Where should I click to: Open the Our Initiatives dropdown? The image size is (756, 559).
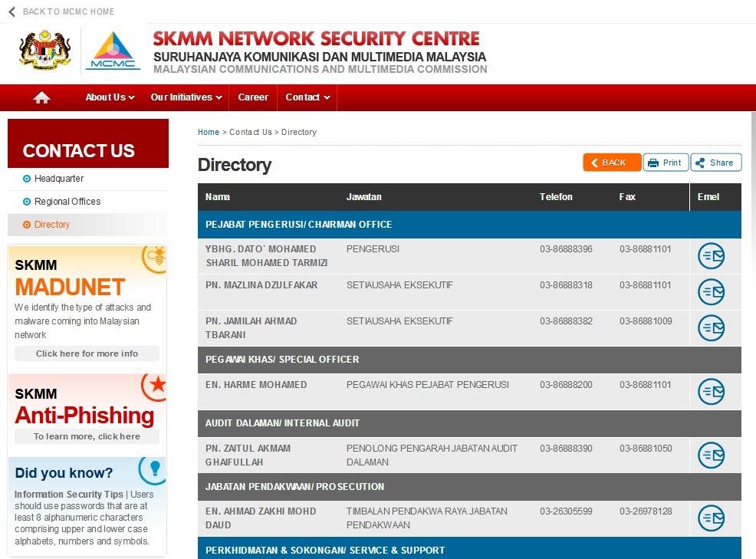pos(186,97)
